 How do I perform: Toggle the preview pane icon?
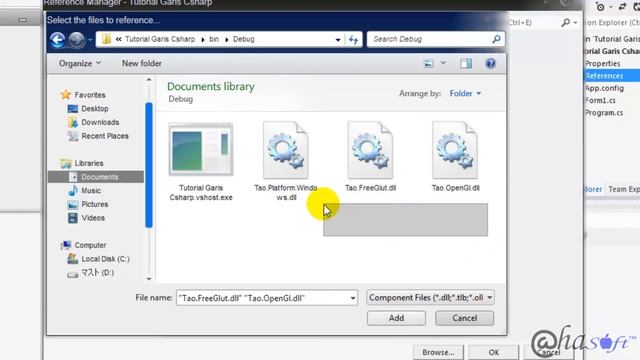(466, 63)
